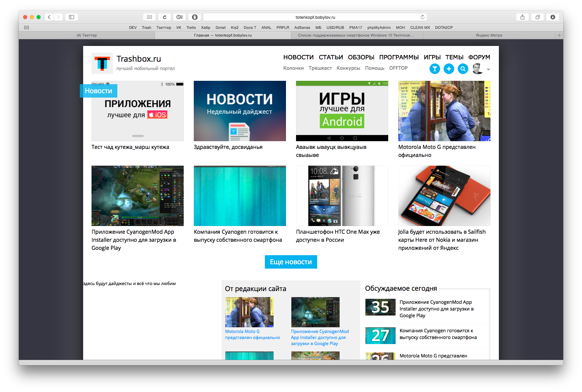Open the ИГРЫ лучшее для Android thumbnail
The image size is (582, 392).
(342, 111)
